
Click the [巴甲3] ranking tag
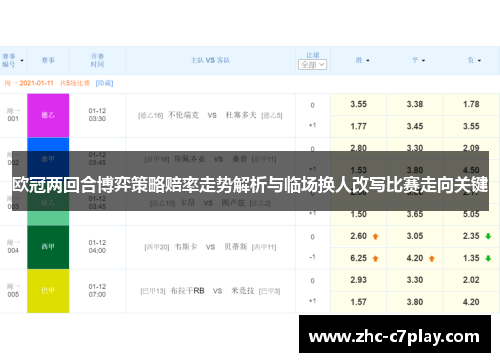(x=269, y=291)
